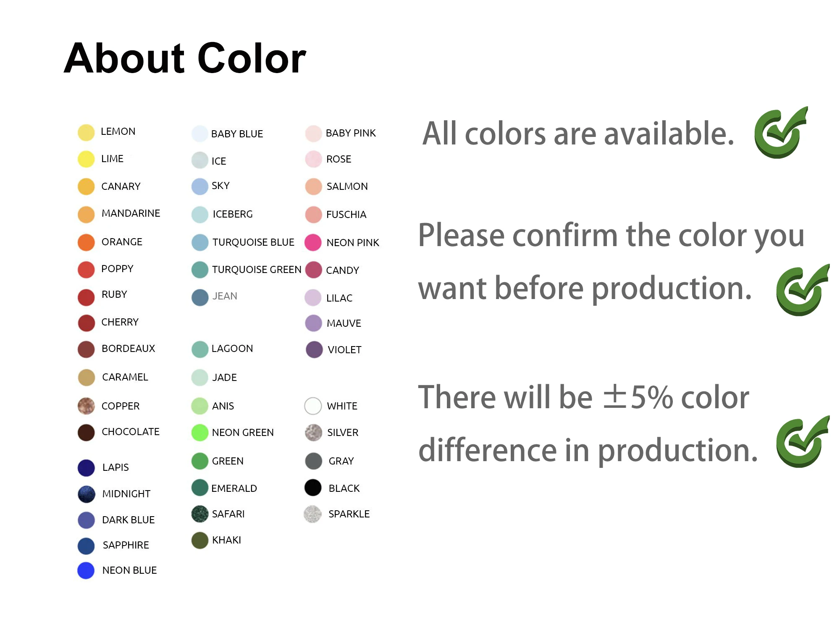Pick the Neon Blue color dot

coord(86,570)
